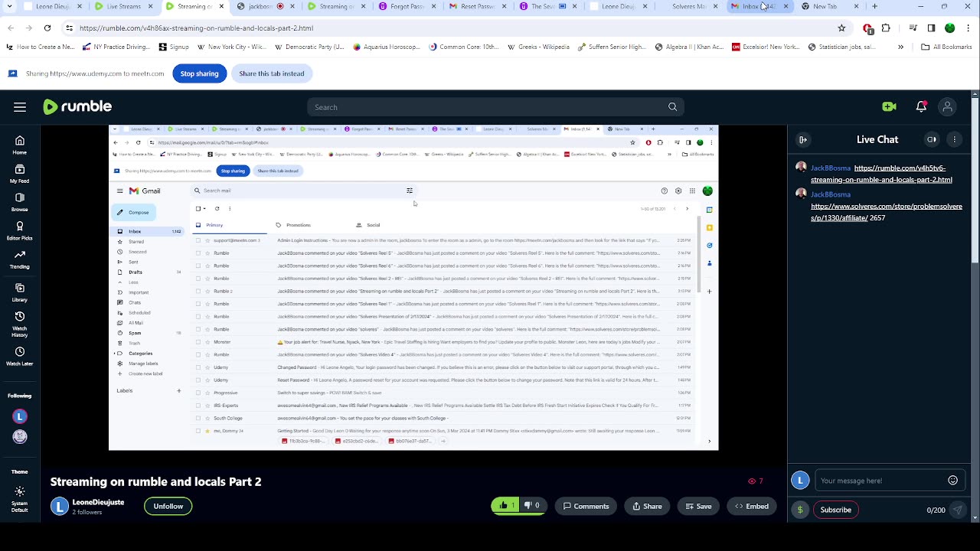This screenshot has width=980, height=551.
Task: Open the browser media controls icon
Action: click(x=913, y=28)
